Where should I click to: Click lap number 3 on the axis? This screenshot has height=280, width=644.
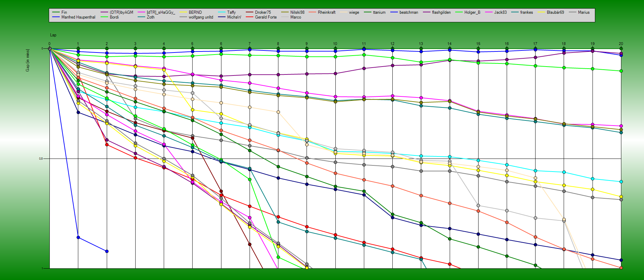point(135,44)
